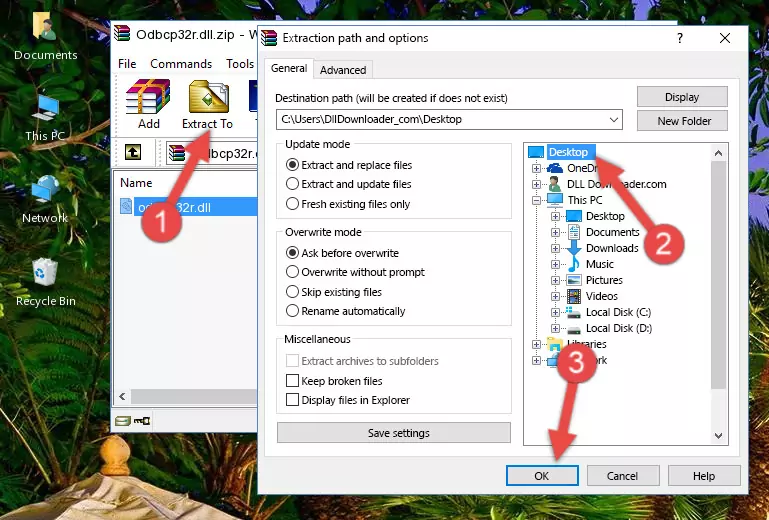Select DLL Downloader.com user folder in tree

(616, 184)
